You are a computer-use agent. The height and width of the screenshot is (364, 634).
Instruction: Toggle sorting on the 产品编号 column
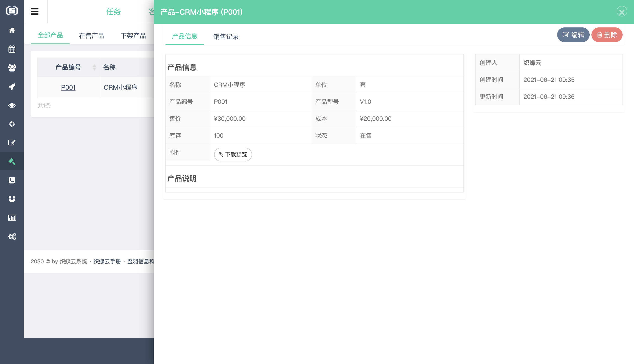click(x=94, y=67)
